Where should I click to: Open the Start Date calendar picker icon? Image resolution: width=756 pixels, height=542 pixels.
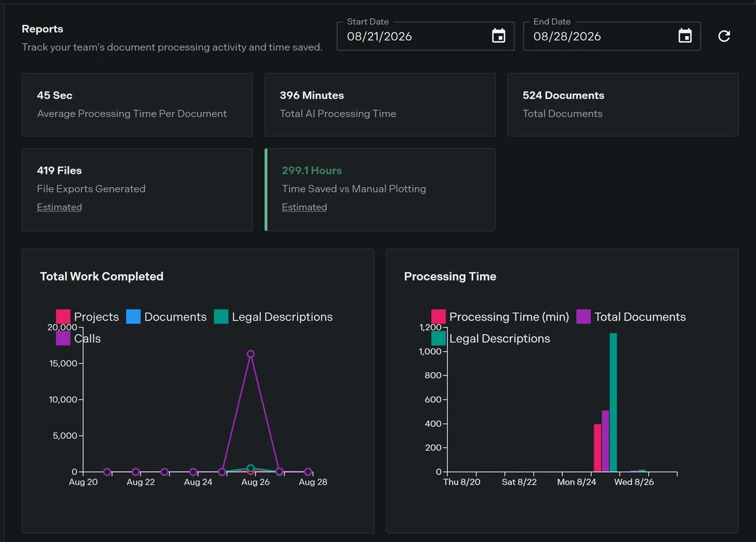point(499,36)
